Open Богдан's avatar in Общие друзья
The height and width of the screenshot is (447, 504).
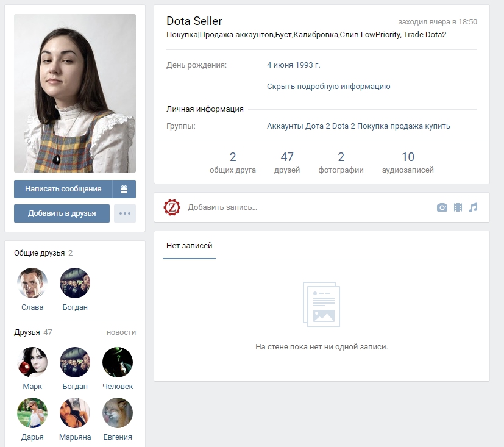point(75,283)
